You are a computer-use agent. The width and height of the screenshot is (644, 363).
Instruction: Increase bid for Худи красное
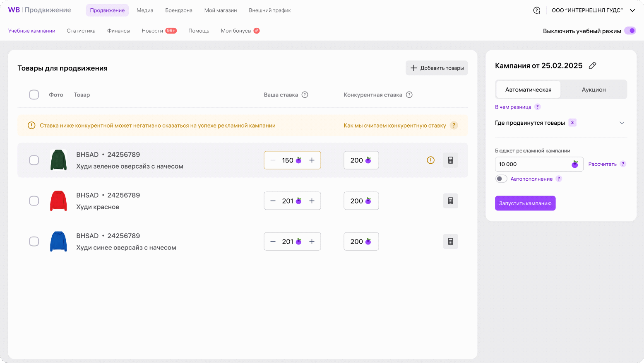click(312, 201)
